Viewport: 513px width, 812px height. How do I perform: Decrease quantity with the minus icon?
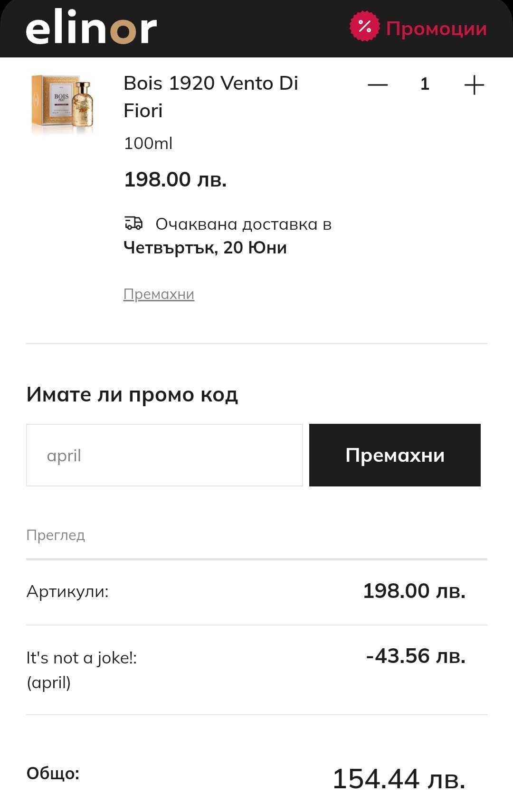(x=378, y=85)
